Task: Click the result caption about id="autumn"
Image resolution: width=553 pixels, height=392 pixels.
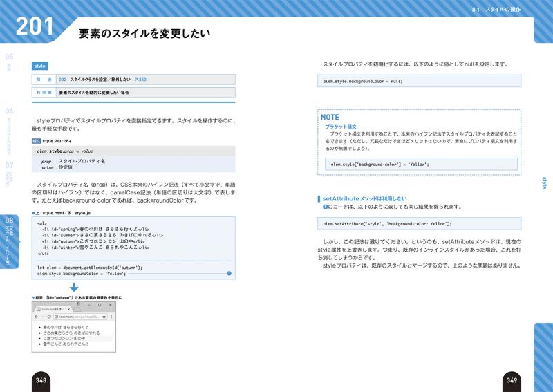Action: click(77, 297)
